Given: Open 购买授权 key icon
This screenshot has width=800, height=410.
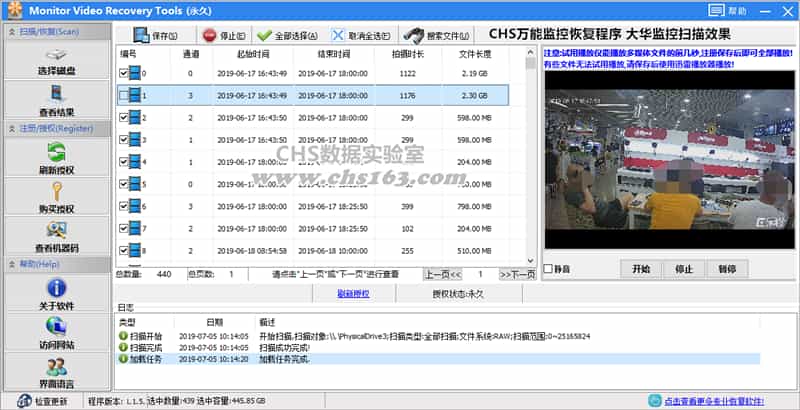Looking at the screenshot, I should point(57,192).
